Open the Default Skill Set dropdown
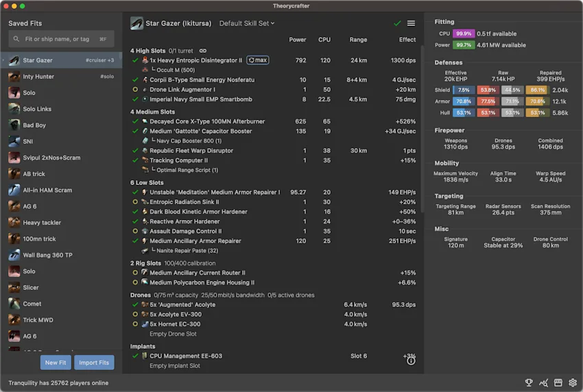The width and height of the screenshot is (583, 392). (247, 23)
